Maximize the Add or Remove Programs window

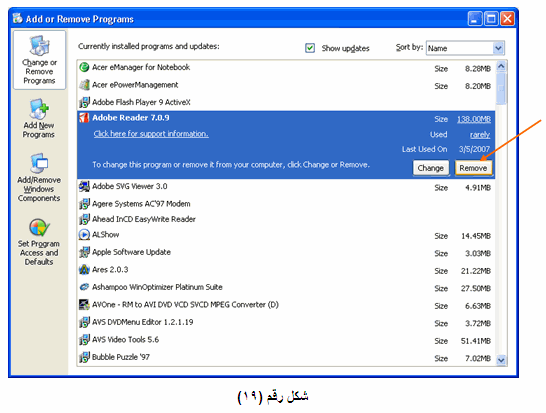pyautogui.click(x=491, y=18)
